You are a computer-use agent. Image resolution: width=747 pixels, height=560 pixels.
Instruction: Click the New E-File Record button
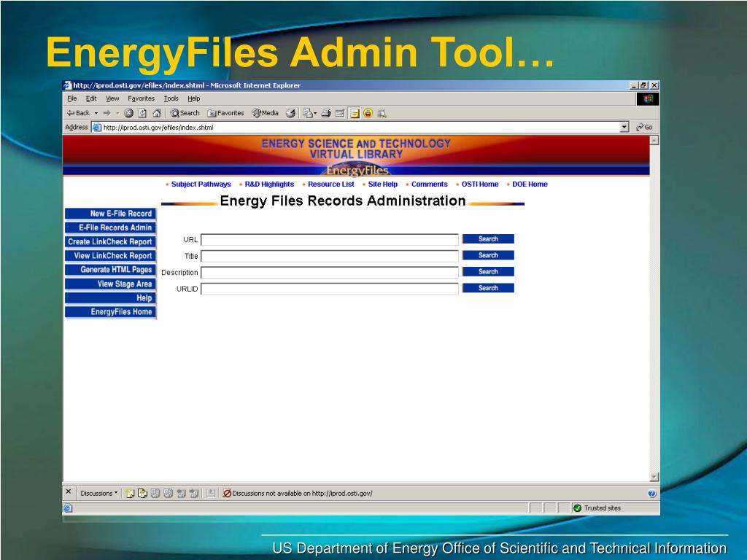click(x=111, y=214)
